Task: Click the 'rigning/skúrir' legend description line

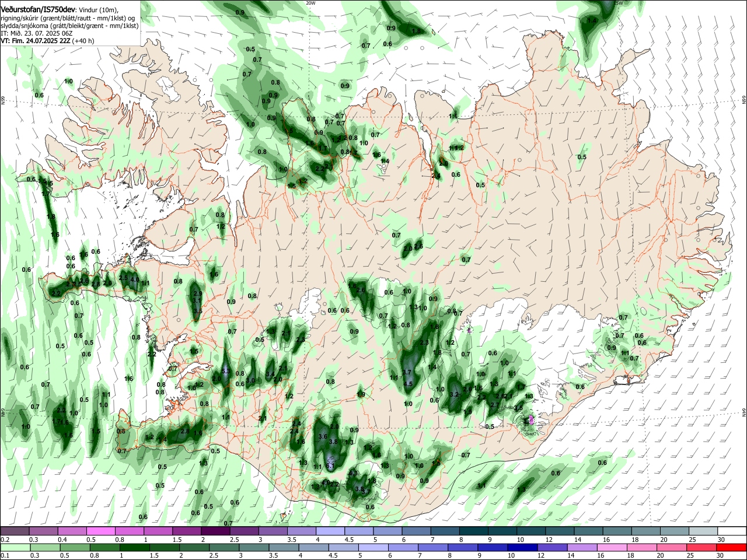Action: click(x=68, y=18)
